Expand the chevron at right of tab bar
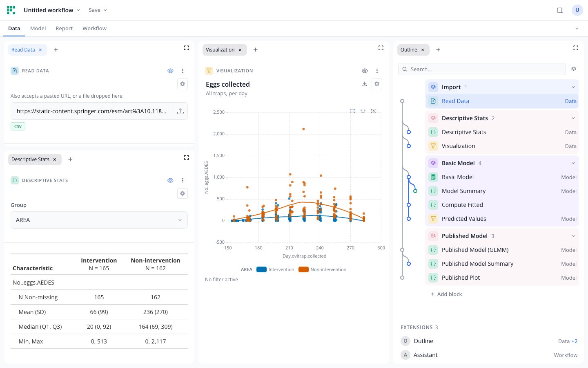 click(x=577, y=29)
